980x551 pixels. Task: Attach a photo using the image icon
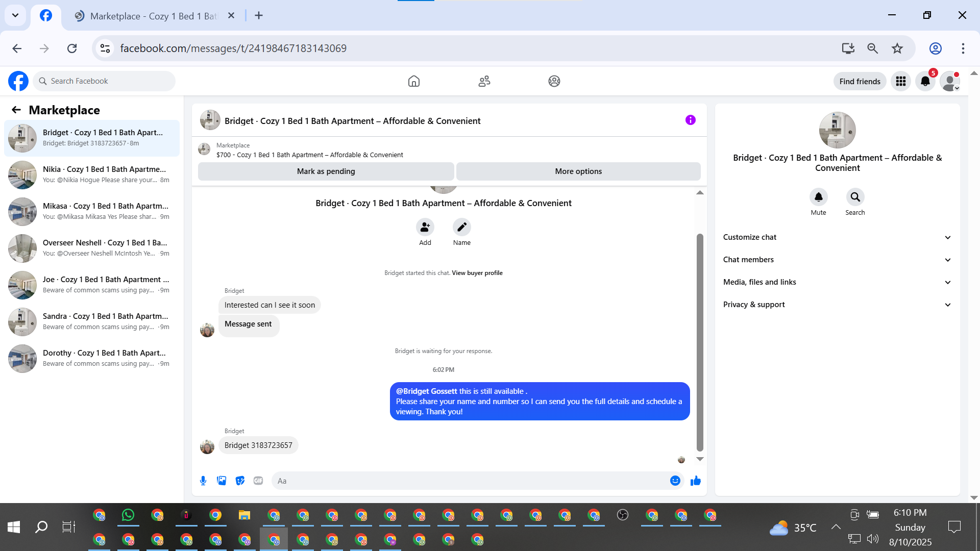(222, 481)
